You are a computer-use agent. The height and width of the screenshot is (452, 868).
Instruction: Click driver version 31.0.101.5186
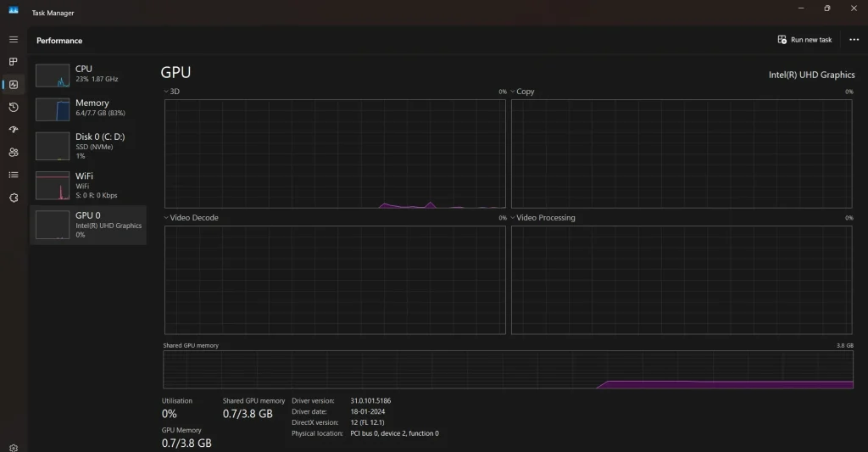(x=370, y=400)
